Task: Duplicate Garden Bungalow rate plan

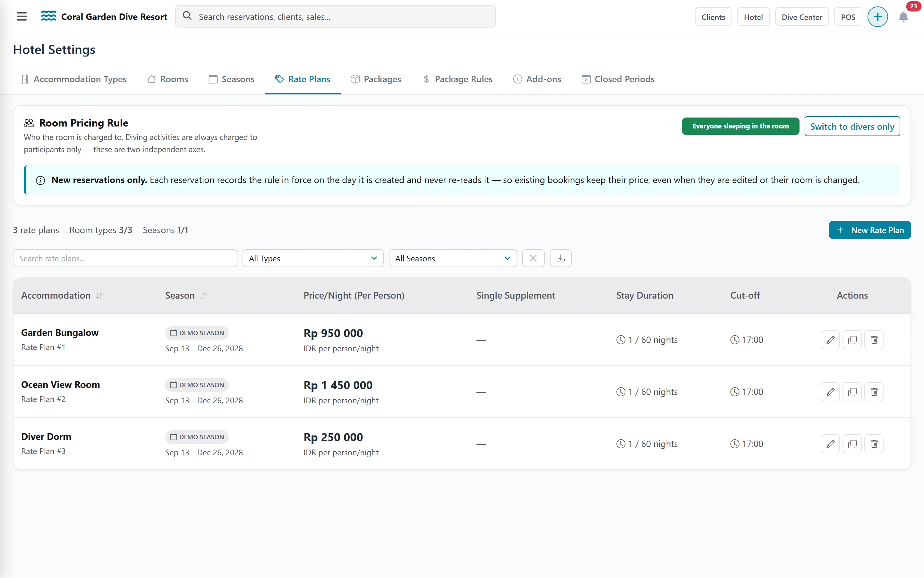Action: 852,340
